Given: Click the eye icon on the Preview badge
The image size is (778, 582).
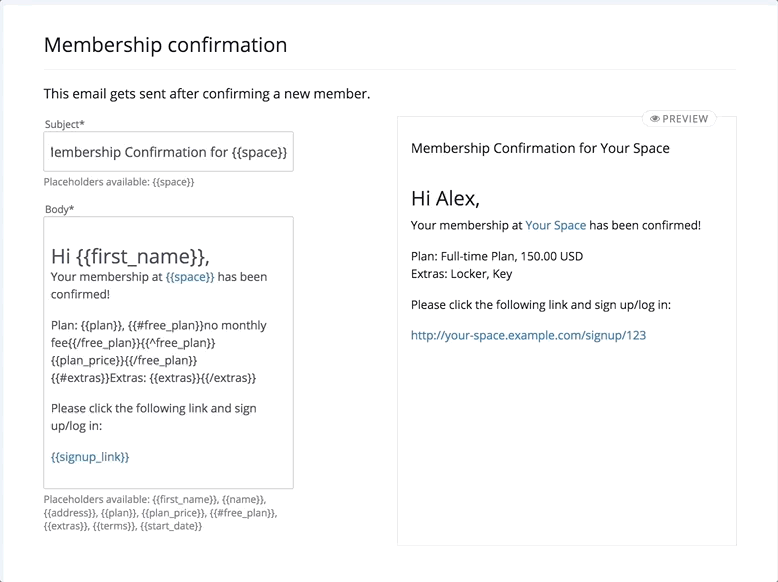Looking at the screenshot, I should (x=655, y=119).
